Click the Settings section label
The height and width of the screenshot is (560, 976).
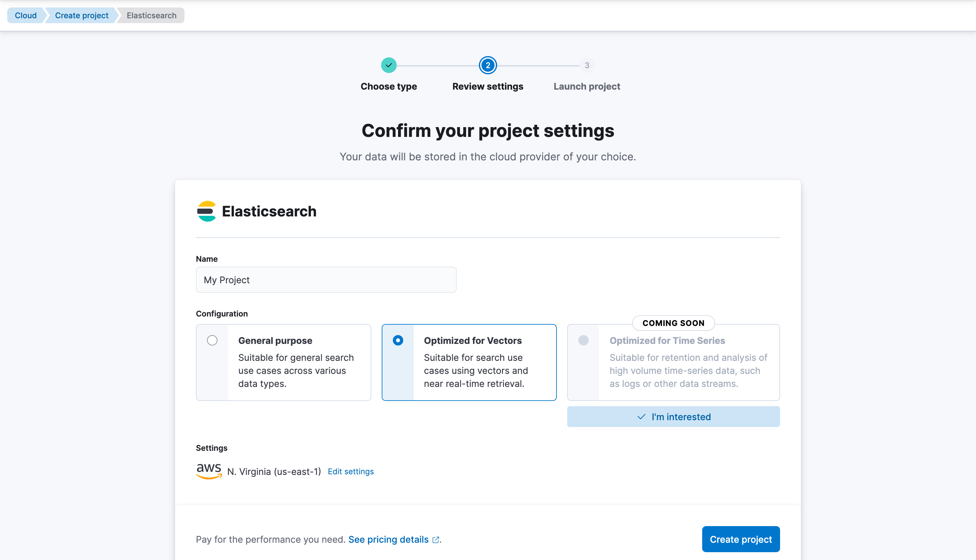[x=212, y=448]
